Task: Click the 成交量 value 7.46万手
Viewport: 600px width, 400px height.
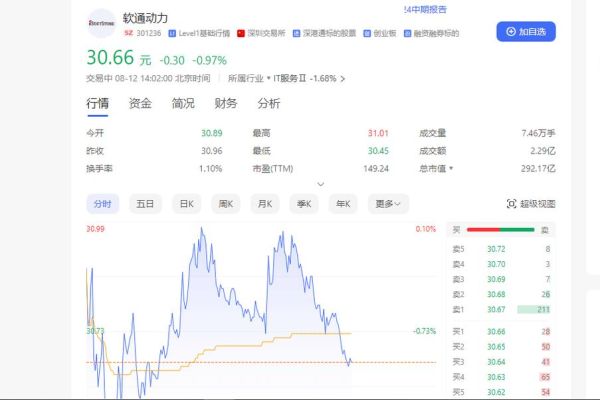Action: [538, 133]
